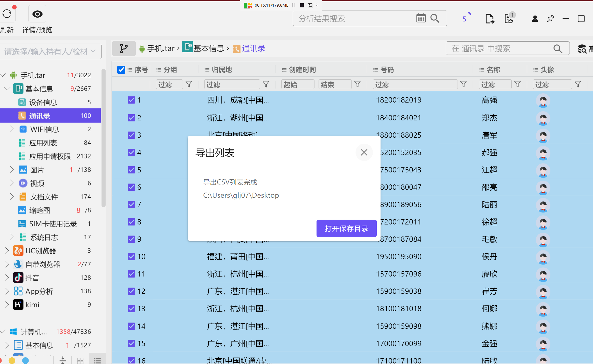Click the branch tree icon beside the breadcrumb
The width and height of the screenshot is (593, 364).
(x=124, y=48)
